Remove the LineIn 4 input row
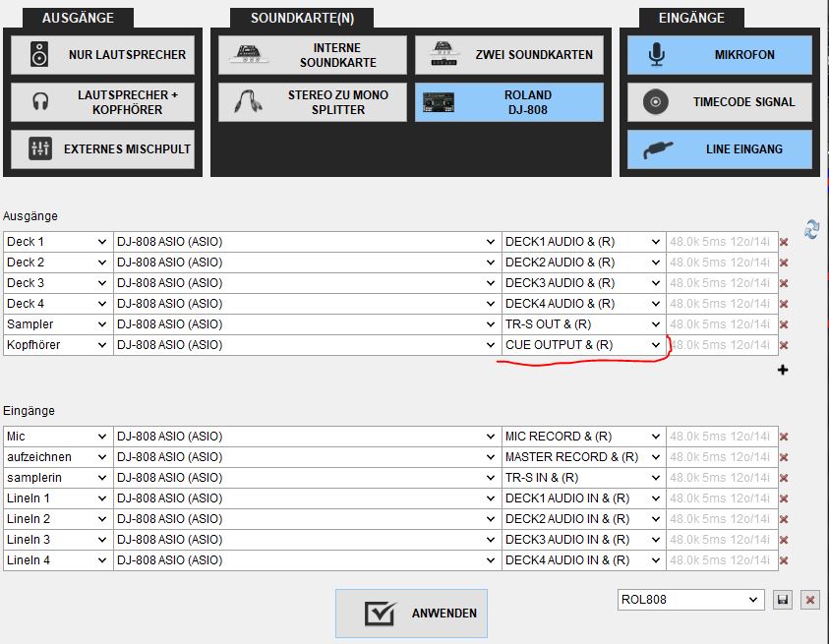The width and height of the screenshot is (829, 644). click(x=784, y=560)
